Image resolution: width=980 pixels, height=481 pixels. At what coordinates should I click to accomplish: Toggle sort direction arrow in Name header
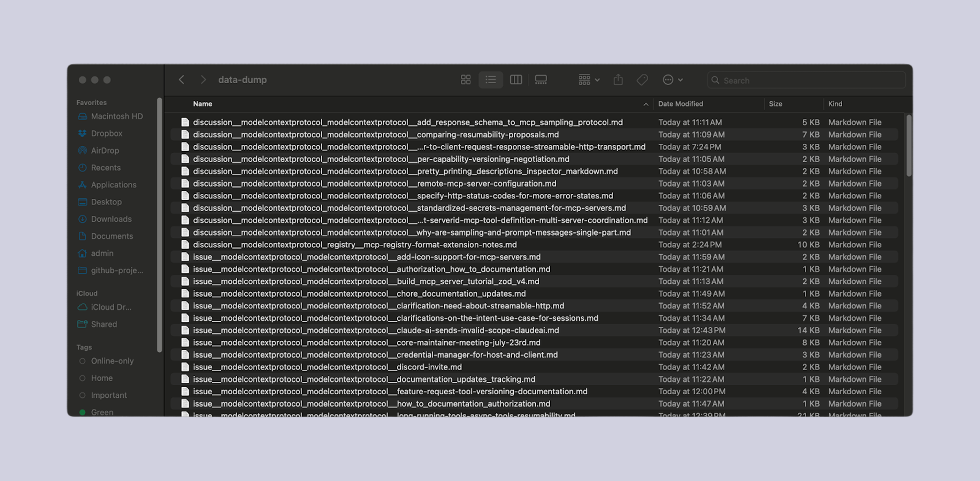(645, 104)
